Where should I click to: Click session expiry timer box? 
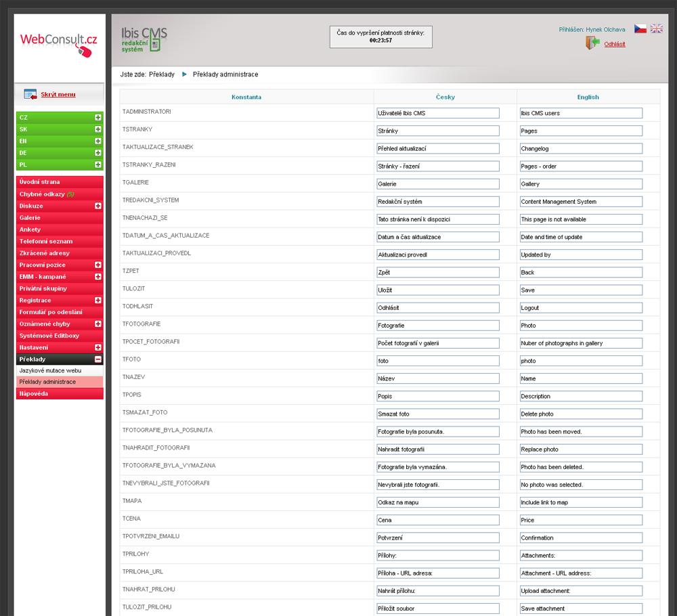click(380, 37)
